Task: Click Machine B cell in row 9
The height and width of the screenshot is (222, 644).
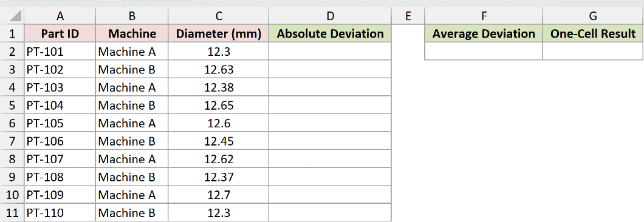Action: pyautogui.click(x=132, y=177)
